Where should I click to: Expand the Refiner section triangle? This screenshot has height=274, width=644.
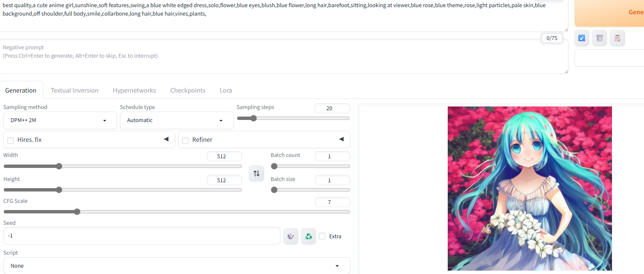tap(341, 139)
